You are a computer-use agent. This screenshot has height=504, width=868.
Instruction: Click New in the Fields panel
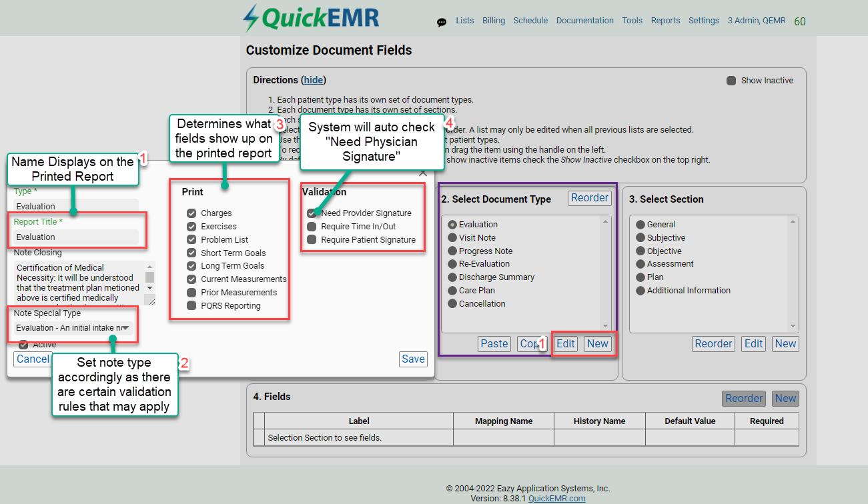click(x=785, y=399)
